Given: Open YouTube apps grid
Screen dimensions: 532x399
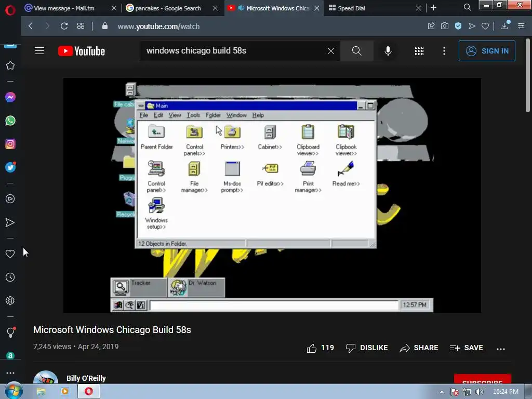Looking at the screenshot, I should click(419, 51).
